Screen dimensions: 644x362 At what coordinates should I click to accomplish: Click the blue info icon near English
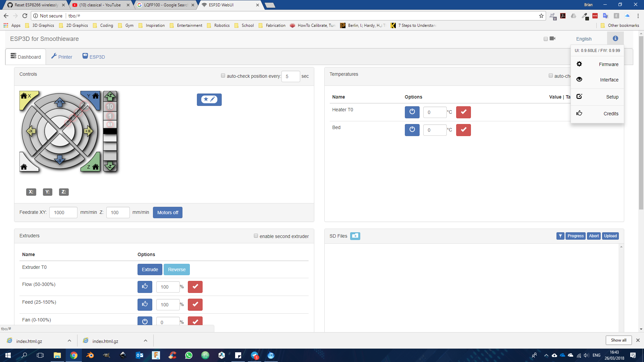[615, 38]
